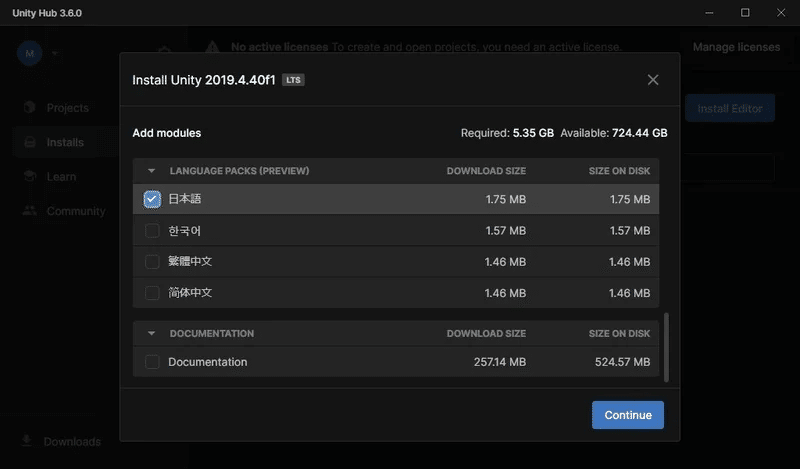800x469 pixels.
Task: Click the 한국어 label
Action: pos(185,231)
